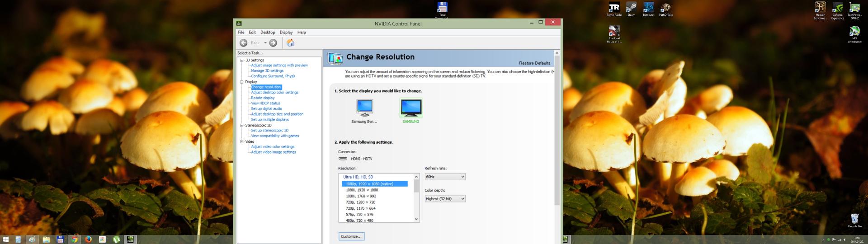The height and width of the screenshot is (244, 868).
Task: Open TechPowerUp GPU-Z desktop shortcut
Action: point(854,10)
